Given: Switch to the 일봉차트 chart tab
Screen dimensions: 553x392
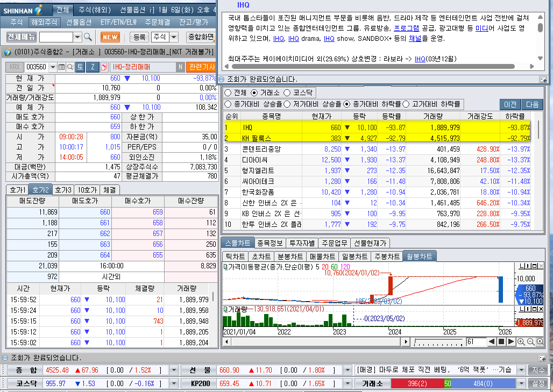Looking at the screenshot, I should click(x=355, y=256).
